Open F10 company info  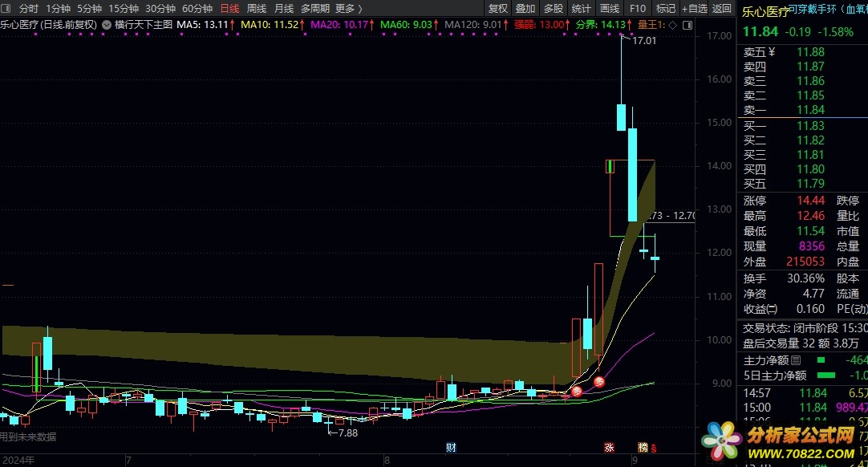[x=638, y=8]
